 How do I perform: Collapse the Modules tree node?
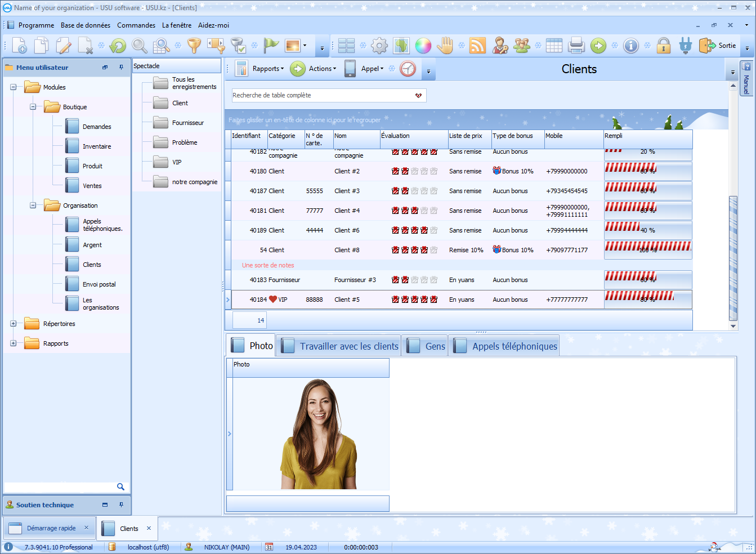click(x=14, y=87)
